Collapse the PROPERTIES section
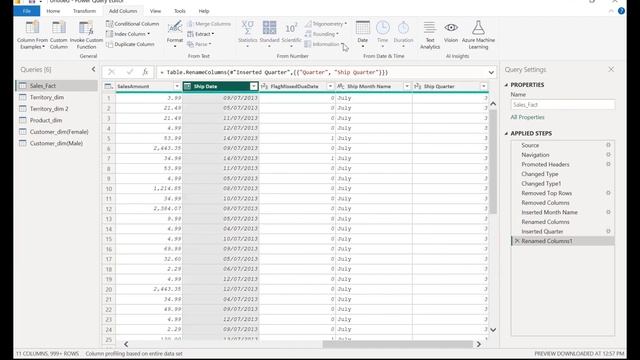The width and height of the screenshot is (640, 360). click(507, 85)
